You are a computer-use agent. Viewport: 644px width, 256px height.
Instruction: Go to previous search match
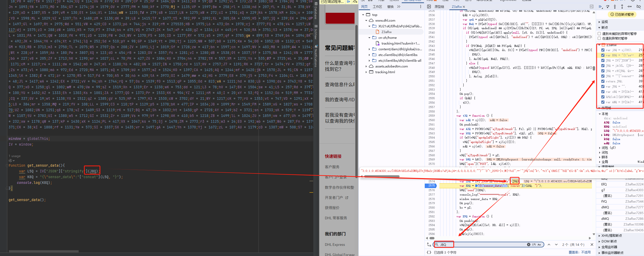tap(549, 245)
